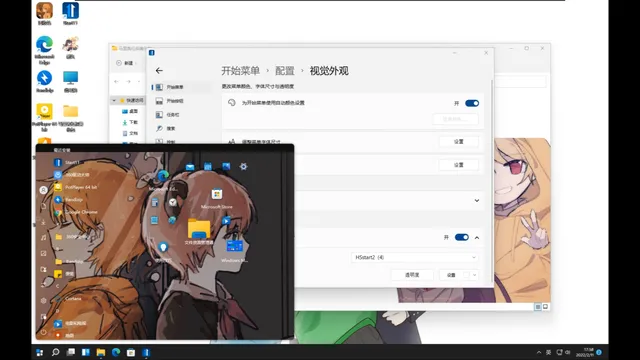Click user account icon in start menu

tap(43, 190)
